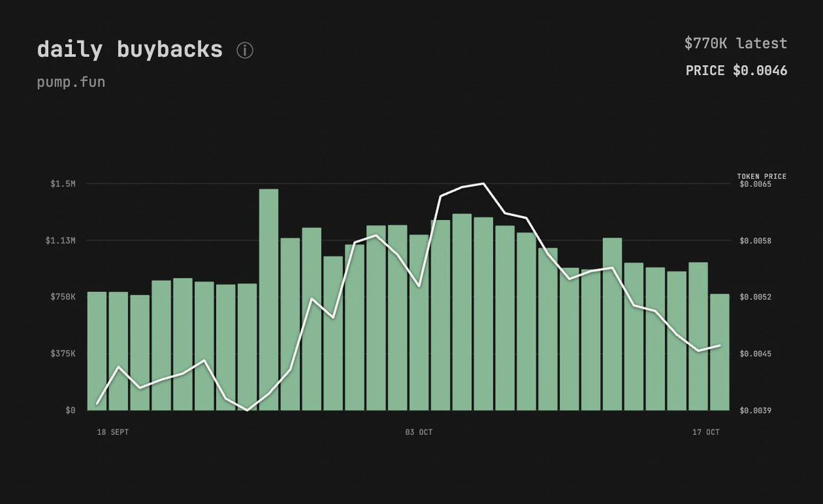
Task: Click the TOKEN PRICE axis title
Action: click(761, 176)
